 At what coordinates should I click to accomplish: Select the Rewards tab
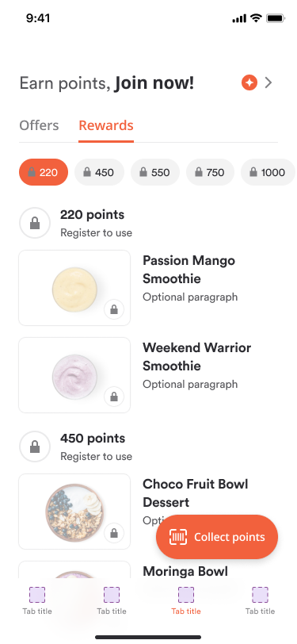[106, 125]
